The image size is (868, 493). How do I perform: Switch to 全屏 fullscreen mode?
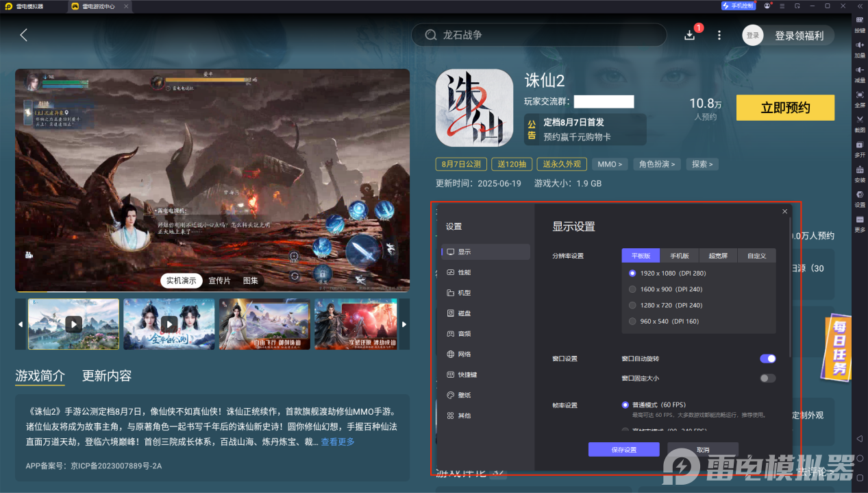click(x=860, y=98)
